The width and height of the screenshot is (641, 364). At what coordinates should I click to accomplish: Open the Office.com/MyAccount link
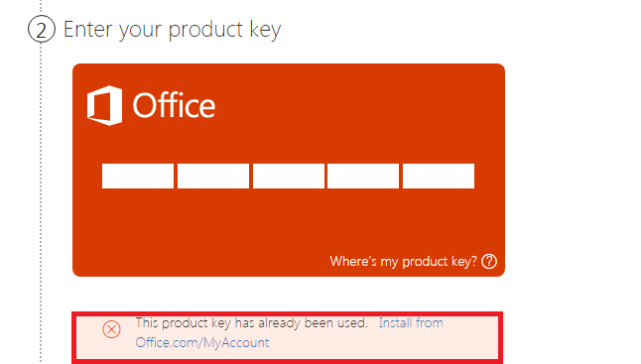point(202,342)
